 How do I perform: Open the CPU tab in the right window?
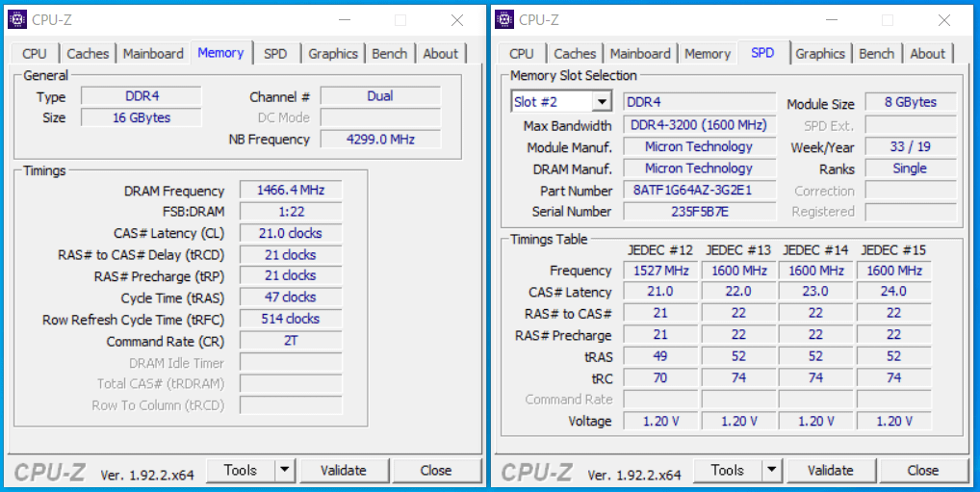[x=521, y=54]
